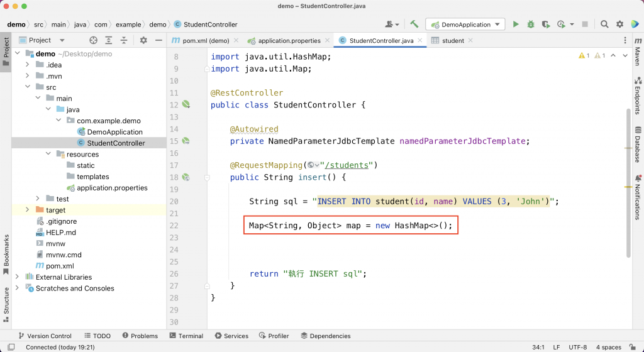Open the Maven tool window
The height and width of the screenshot is (352, 644).
pos(638,52)
